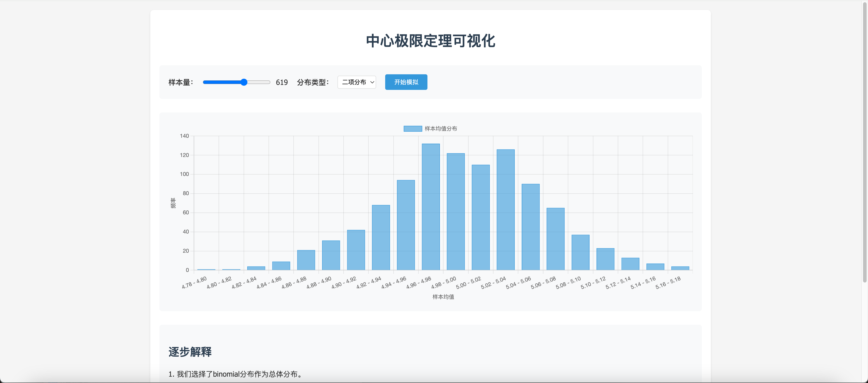Toggle the 样本均值分布 legend item
The image size is (868, 383).
pos(430,128)
